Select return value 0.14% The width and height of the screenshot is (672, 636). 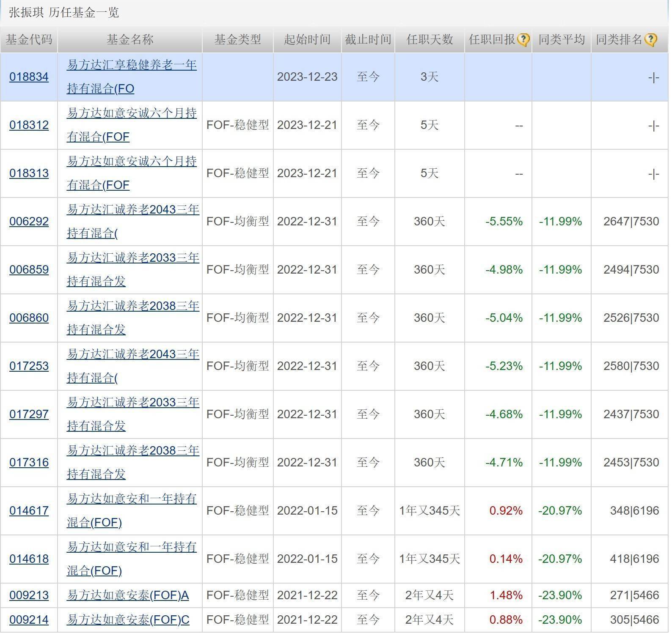[x=506, y=559]
